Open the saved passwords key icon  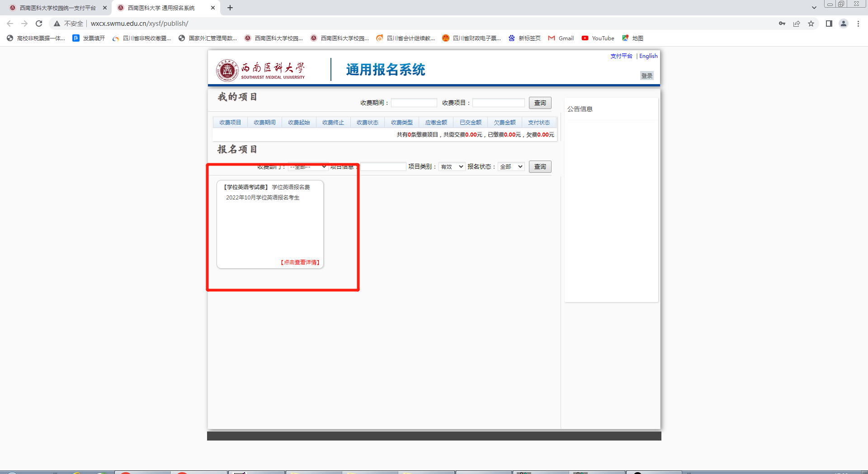pos(782,24)
